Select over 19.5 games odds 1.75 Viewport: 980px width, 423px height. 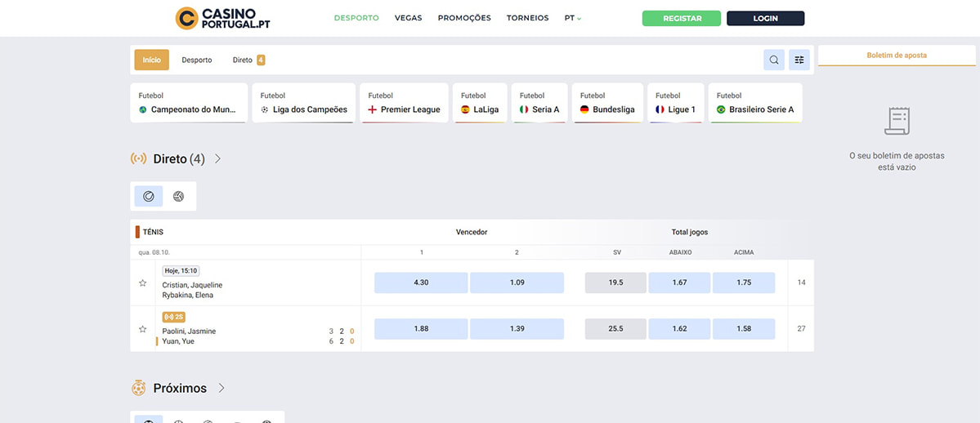(744, 283)
